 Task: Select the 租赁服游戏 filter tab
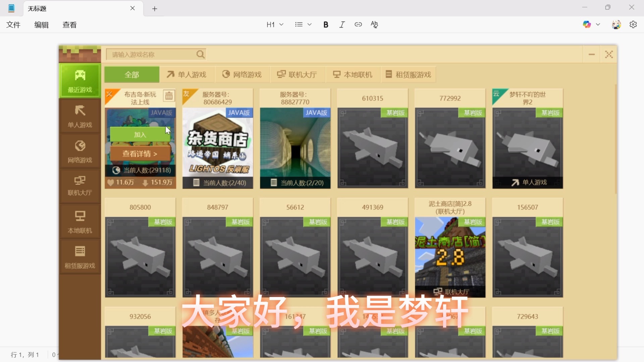pos(408,74)
